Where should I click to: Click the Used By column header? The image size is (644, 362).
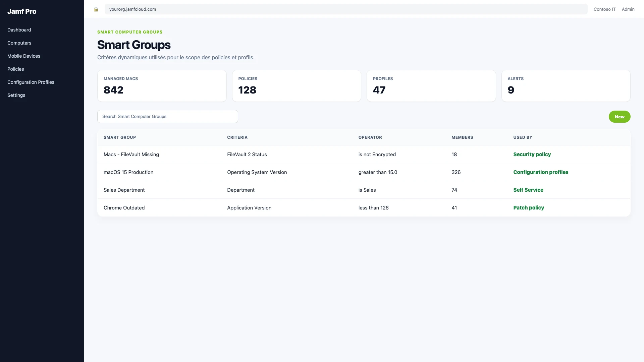[523, 137]
